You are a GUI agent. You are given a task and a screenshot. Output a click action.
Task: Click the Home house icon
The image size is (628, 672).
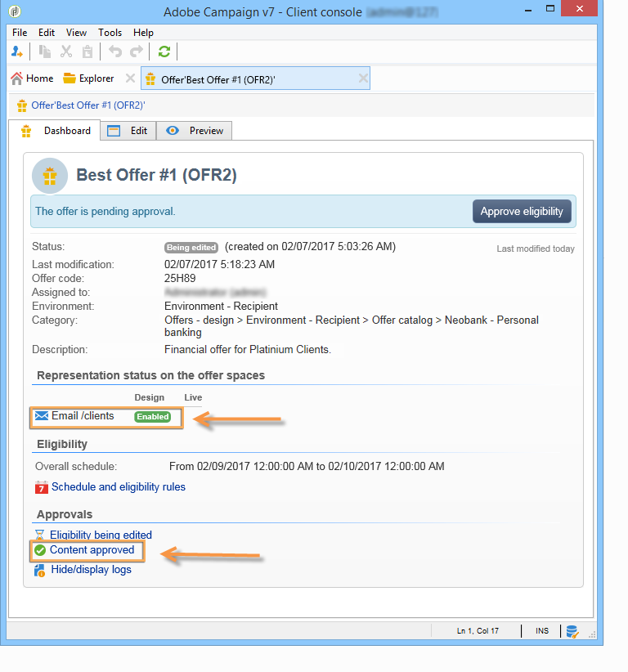16,78
